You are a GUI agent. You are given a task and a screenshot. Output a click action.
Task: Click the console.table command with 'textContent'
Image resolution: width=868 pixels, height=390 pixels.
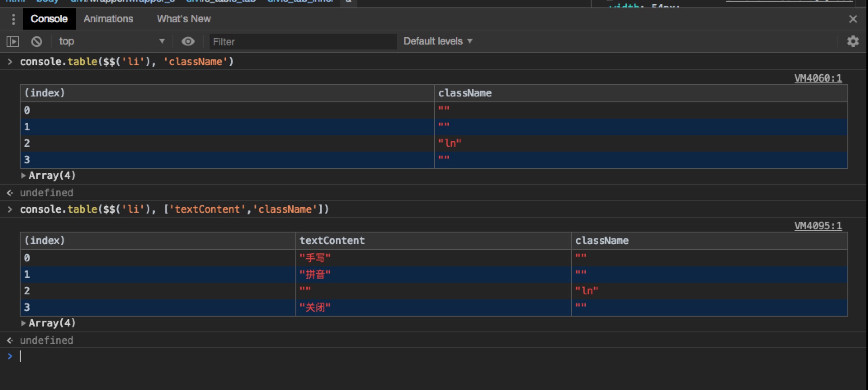(174, 209)
